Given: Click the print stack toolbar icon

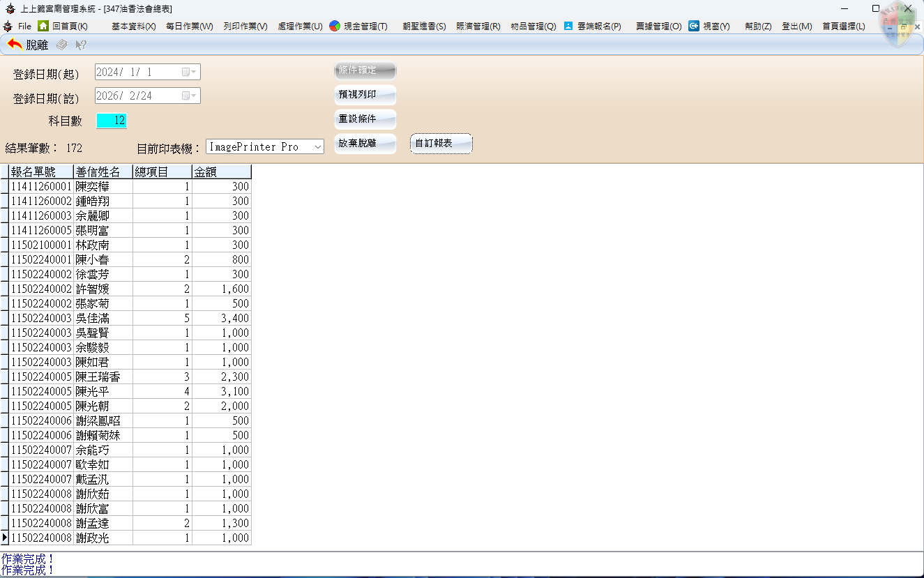Looking at the screenshot, I should (62, 45).
